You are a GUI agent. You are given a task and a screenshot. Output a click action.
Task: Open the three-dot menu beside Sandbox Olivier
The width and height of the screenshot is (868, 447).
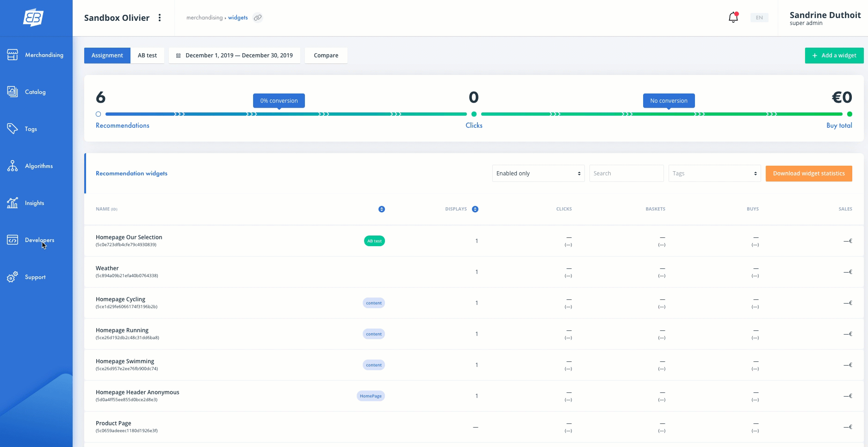point(160,18)
